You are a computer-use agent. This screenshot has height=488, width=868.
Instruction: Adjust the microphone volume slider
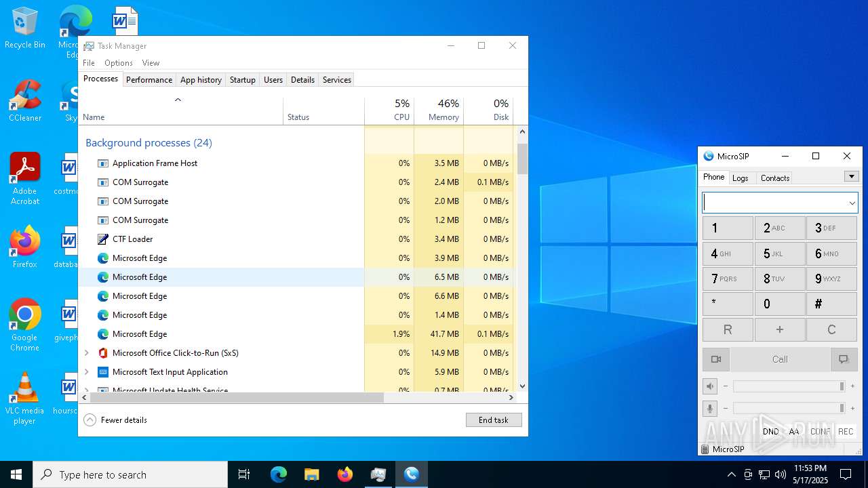789,408
